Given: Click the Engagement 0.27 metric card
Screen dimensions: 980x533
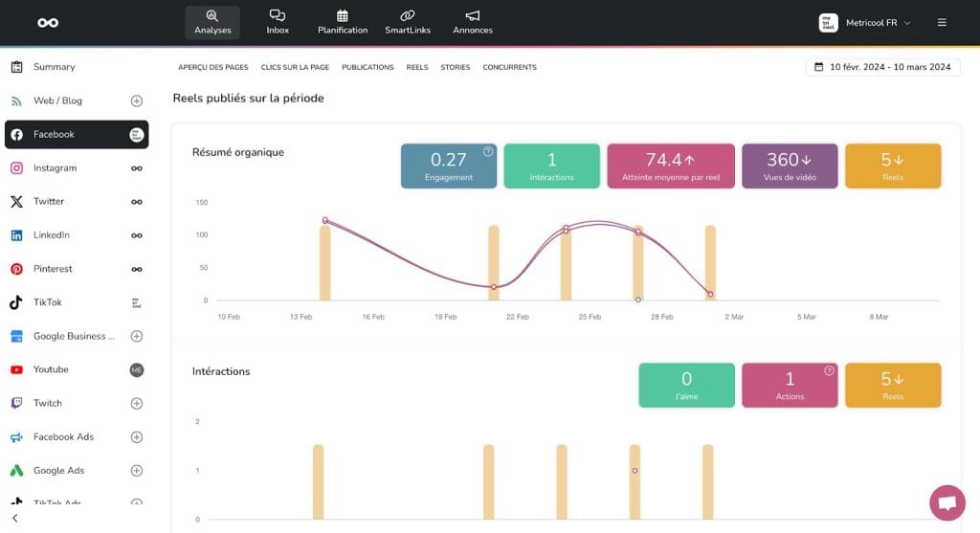Looking at the screenshot, I should click(x=448, y=166).
